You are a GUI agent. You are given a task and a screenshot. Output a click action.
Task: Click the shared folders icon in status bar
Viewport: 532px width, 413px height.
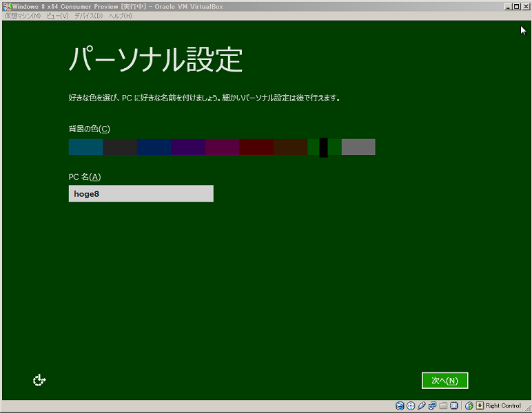[443, 406]
